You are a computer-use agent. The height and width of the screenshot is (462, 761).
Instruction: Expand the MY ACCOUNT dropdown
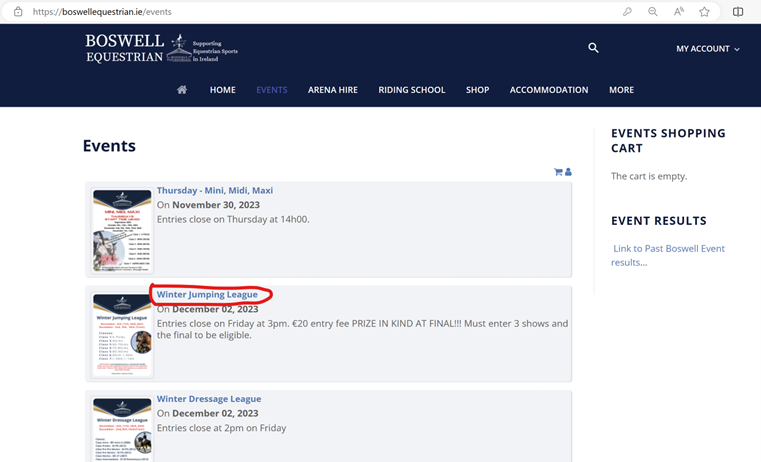pyautogui.click(x=708, y=49)
